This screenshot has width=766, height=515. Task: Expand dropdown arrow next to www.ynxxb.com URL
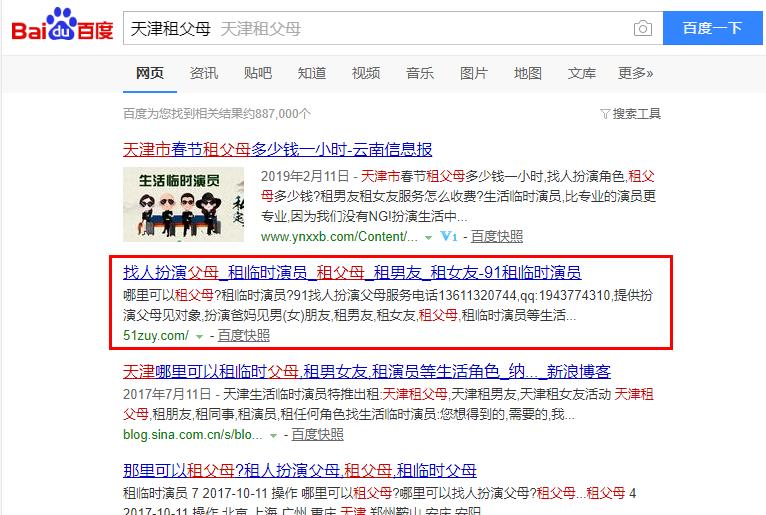coord(428,238)
